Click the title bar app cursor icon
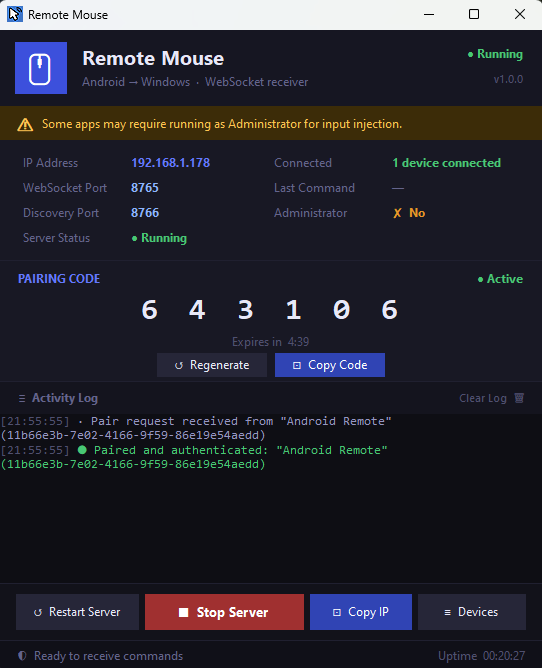 point(15,14)
